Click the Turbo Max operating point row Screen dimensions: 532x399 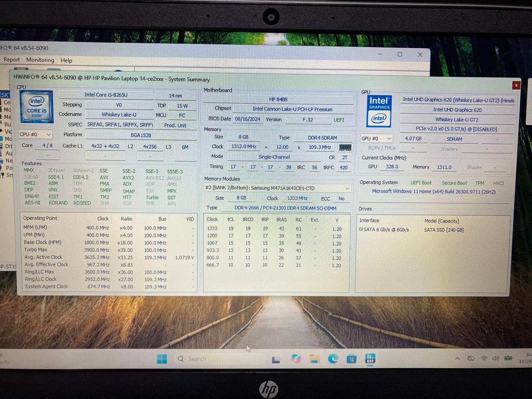click(108, 250)
